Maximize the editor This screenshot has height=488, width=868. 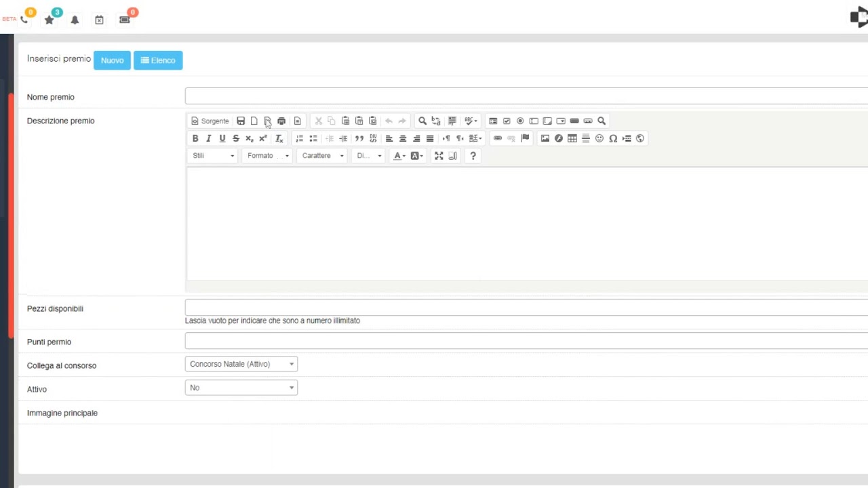click(x=439, y=156)
